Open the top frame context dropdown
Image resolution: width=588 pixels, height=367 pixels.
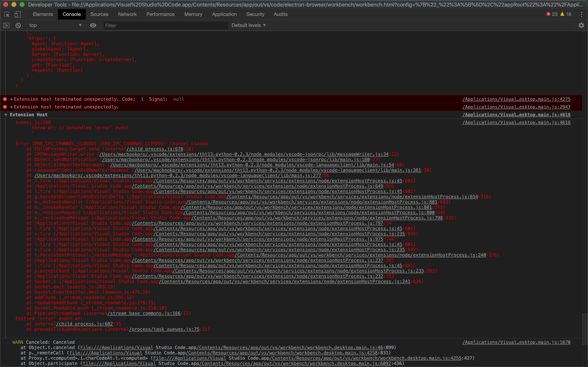tap(55, 25)
